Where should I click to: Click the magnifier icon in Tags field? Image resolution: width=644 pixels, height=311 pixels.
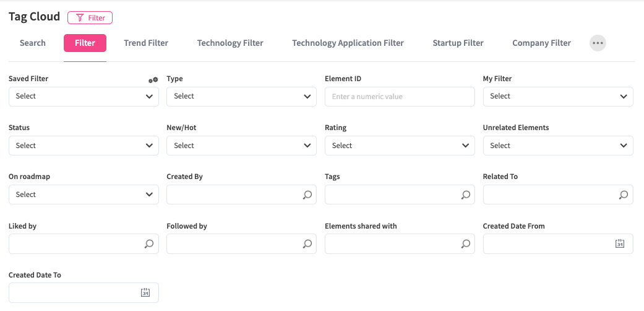click(x=466, y=195)
